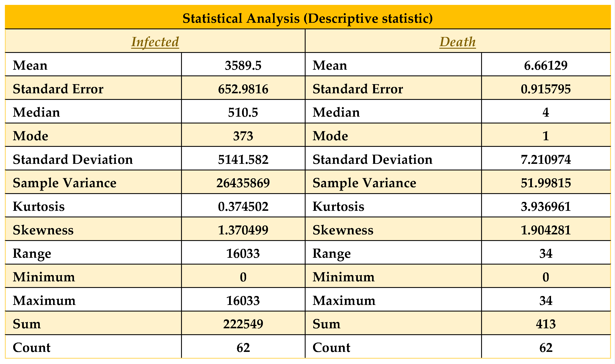
Task: Select the Infected mode value 373
Action: pos(243,136)
